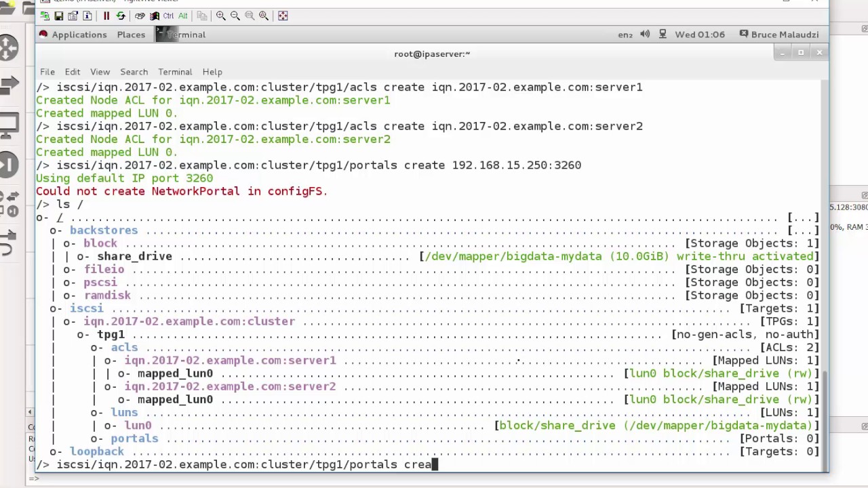Click the 'loopback' tree entry
Screen dimensions: 868x488
pyautogui.click(x=97, y=451)
